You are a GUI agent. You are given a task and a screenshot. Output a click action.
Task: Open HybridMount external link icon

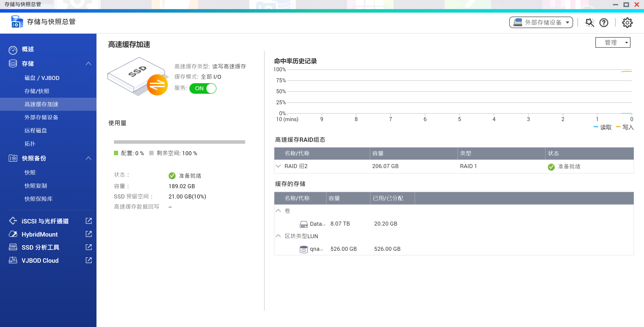(88, 234)
